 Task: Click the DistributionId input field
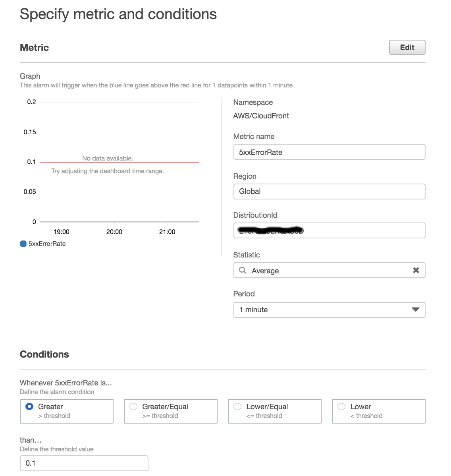click(329, 230)
